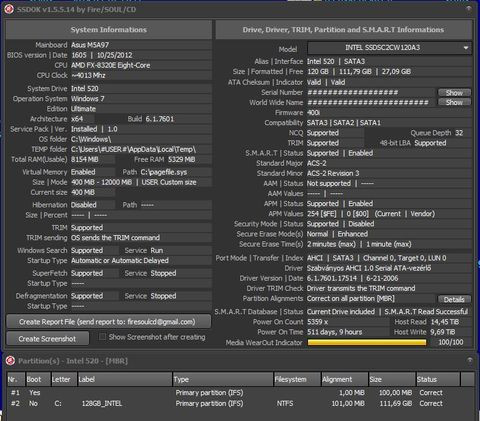Image resolution: width=480 pixels, height=421 pixels.
Task: Select partition row #2
Action: pyautogui.click(x=240, y=403)
